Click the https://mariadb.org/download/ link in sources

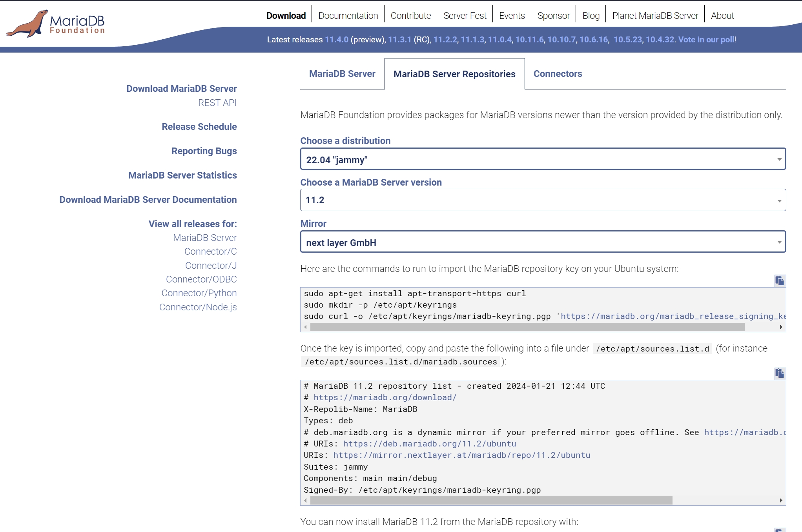385,397
